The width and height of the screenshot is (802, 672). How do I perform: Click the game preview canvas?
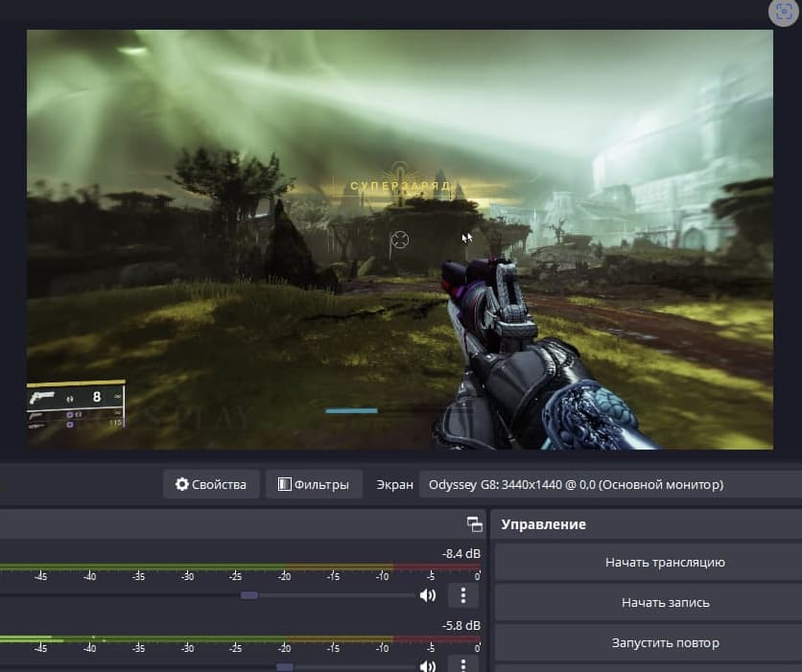pyautogui.click(x=399, y=240)
